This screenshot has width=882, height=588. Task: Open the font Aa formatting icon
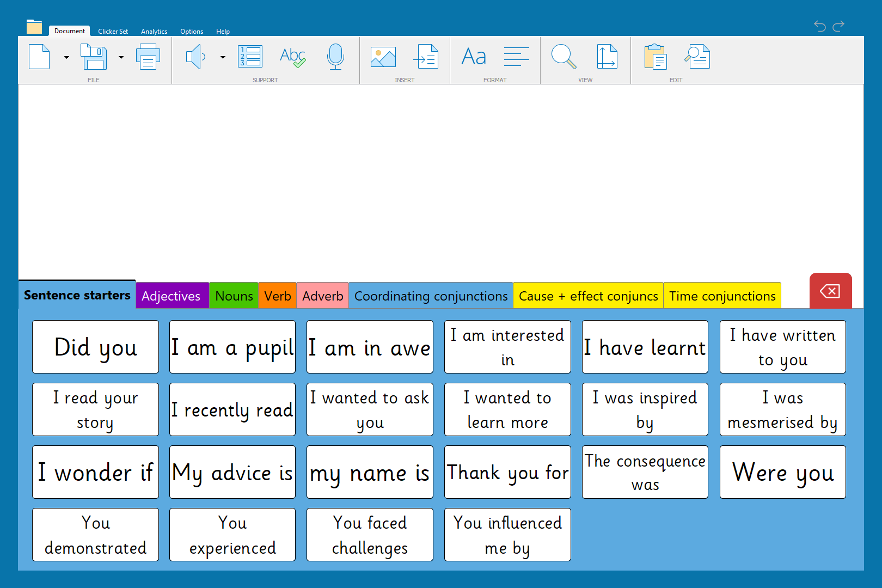(x=474, y=57)
